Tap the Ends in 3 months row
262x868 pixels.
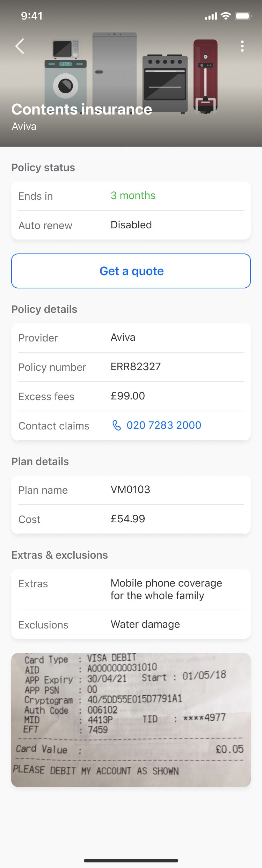click(131, 196)
